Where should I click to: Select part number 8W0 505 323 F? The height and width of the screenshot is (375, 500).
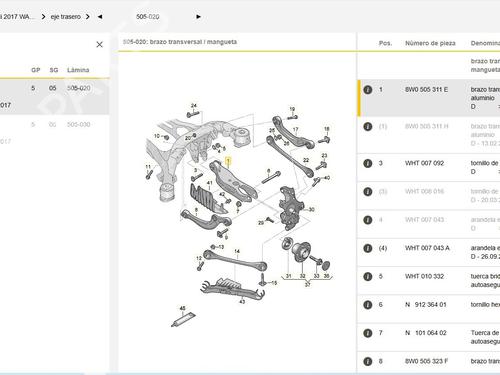tap(427, 361)
